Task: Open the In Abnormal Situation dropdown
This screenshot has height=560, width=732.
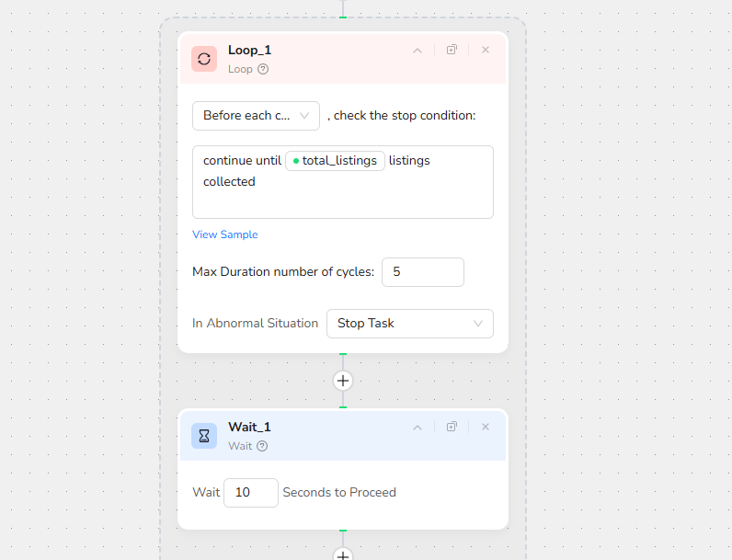Action: click(409, 324)
